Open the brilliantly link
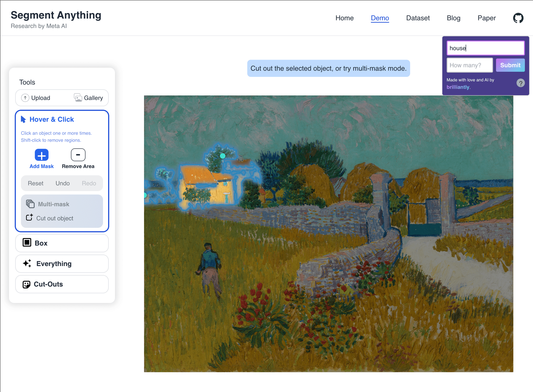The image size is (533, 392). click(x=458, y=87)
